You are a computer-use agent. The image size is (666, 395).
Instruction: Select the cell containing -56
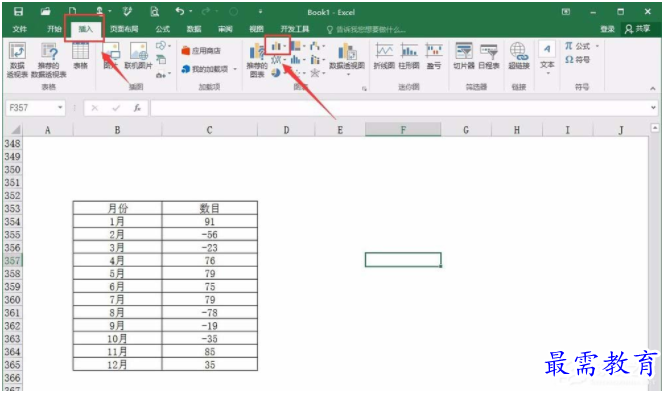coord(209,234)
